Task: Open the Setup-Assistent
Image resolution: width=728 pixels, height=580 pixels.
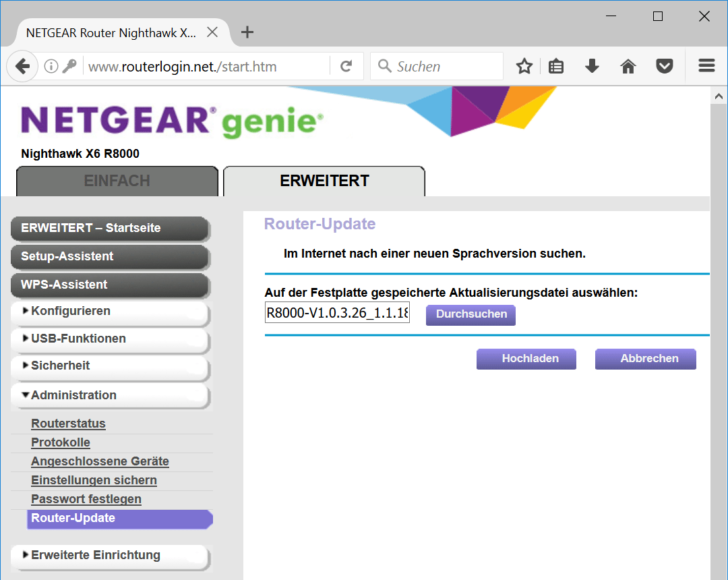Action: [x=110, y=256]
